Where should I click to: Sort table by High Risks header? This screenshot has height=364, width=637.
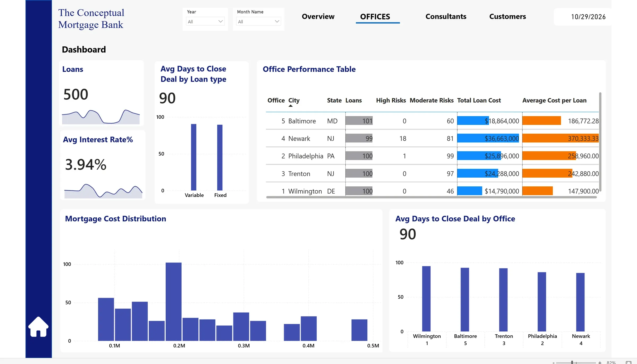(x=391, y=100)
